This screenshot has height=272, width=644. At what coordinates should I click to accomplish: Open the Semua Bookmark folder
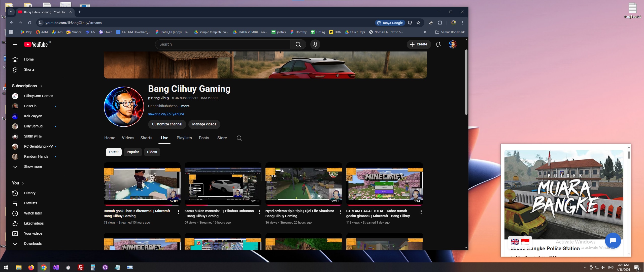coord(450,32)
